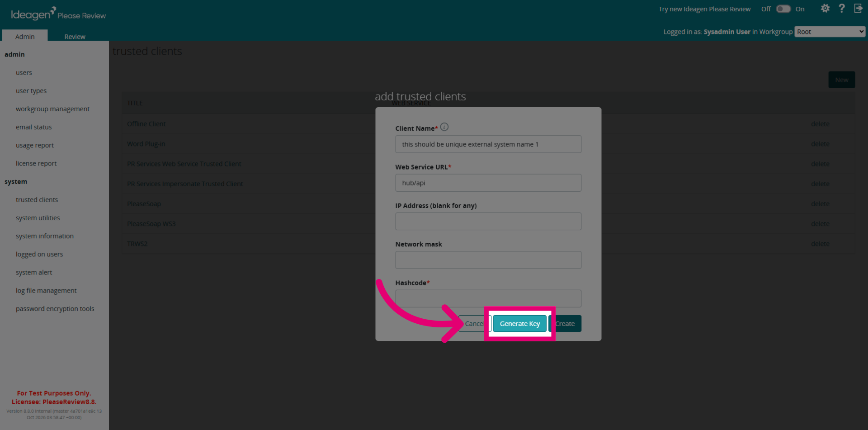
Task: Click the New button on trusted clients page
Action: pyautogui.click(x=841, y=80)
